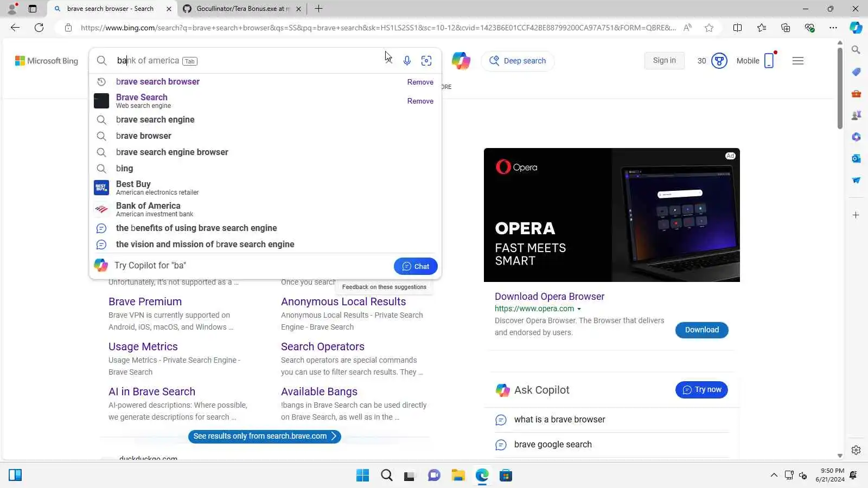The width and height of the screenshot is (868, 488).
Task: See results only from search.brave.com
Action: pyautogui.click(x=265, y=436)
